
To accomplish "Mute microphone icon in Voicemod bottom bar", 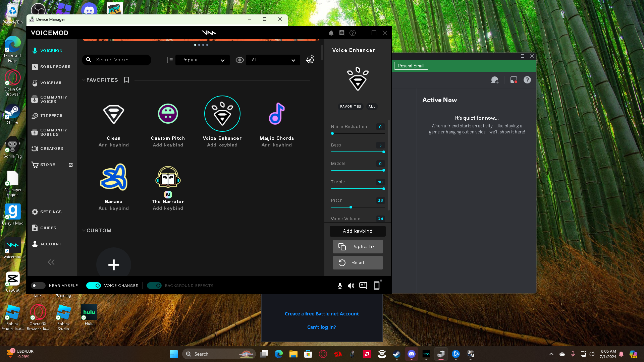I will point(340,286).
